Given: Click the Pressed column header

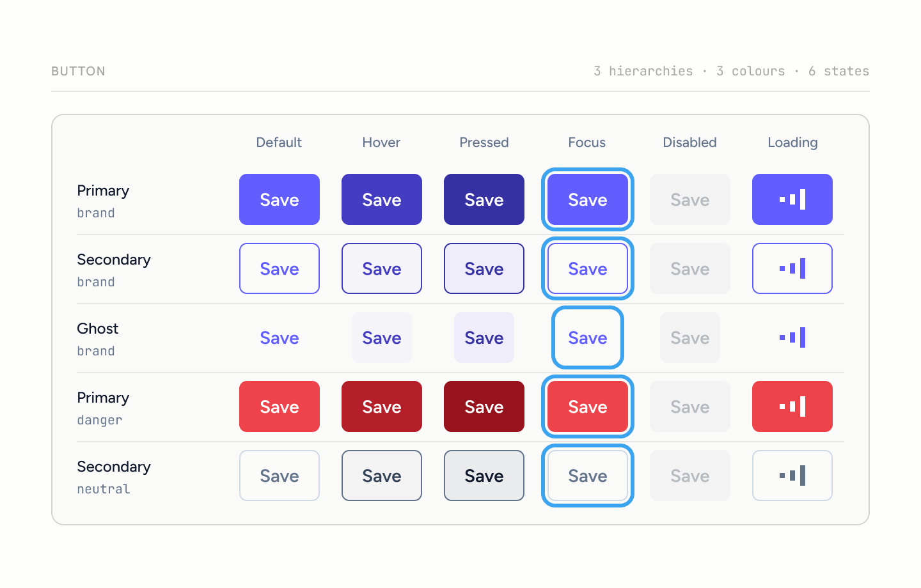Looking at the screenshot, I should 484,143.
